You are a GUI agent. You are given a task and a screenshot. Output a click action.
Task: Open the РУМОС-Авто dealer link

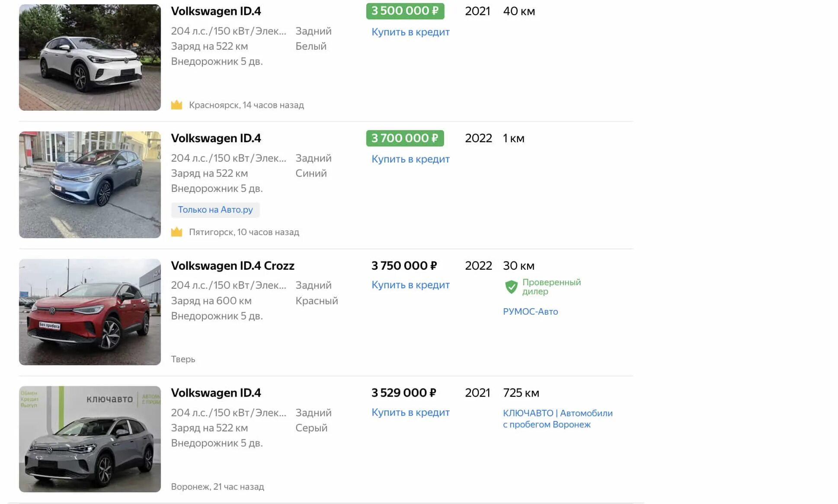tap(530, 312)
